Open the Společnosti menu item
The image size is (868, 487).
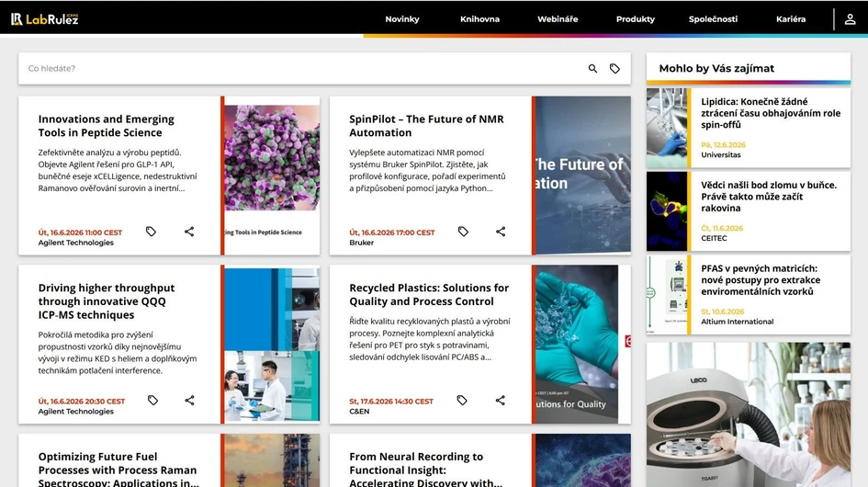pos(713,19)
